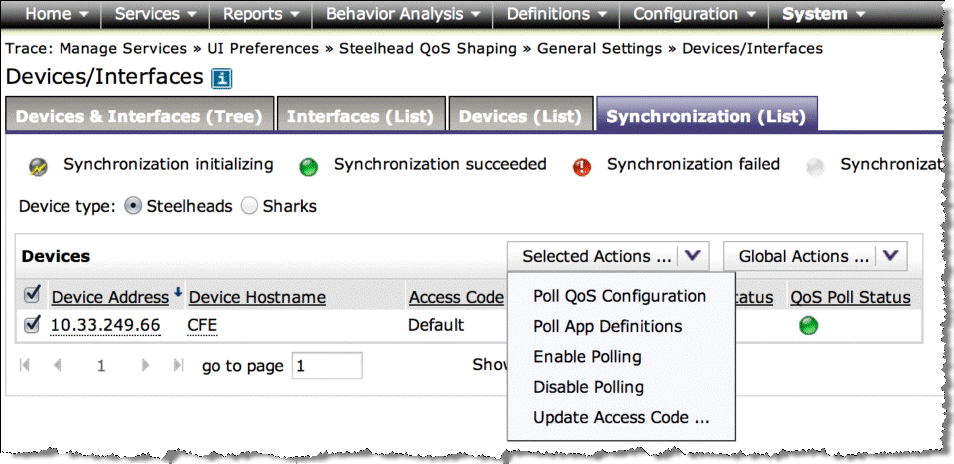Select the Synchronization (List) tab
The width and height of the screenshot is (954, 464).
[x=706, y=116]
